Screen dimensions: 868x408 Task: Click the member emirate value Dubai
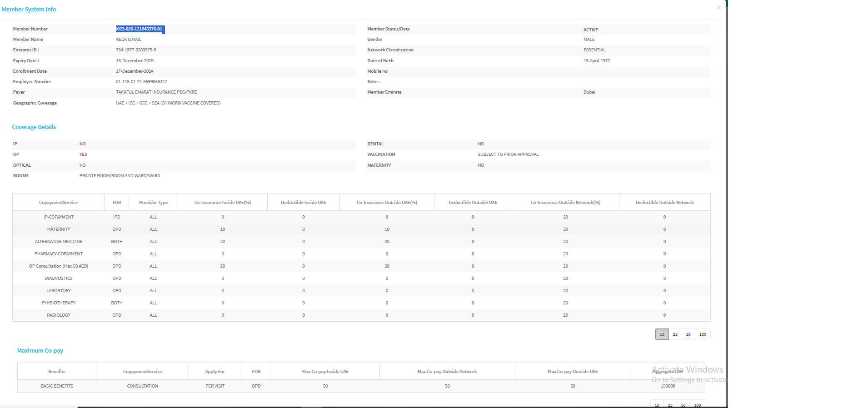pos(589,92)
